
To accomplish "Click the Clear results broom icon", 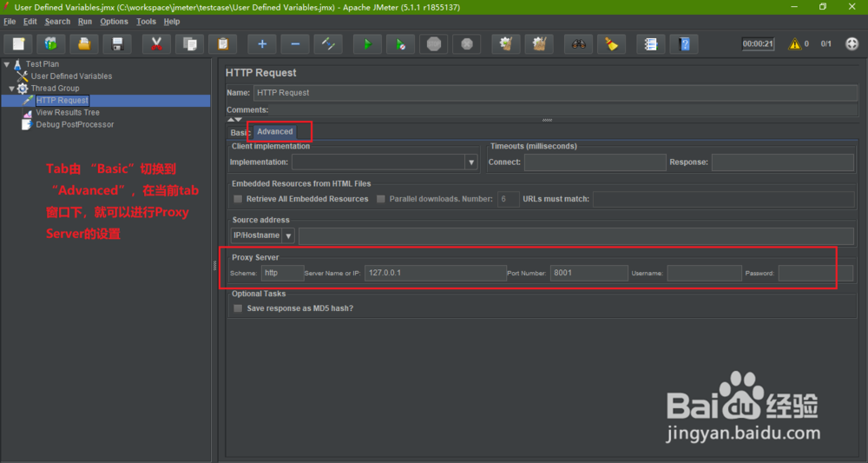I will point(506,44).
